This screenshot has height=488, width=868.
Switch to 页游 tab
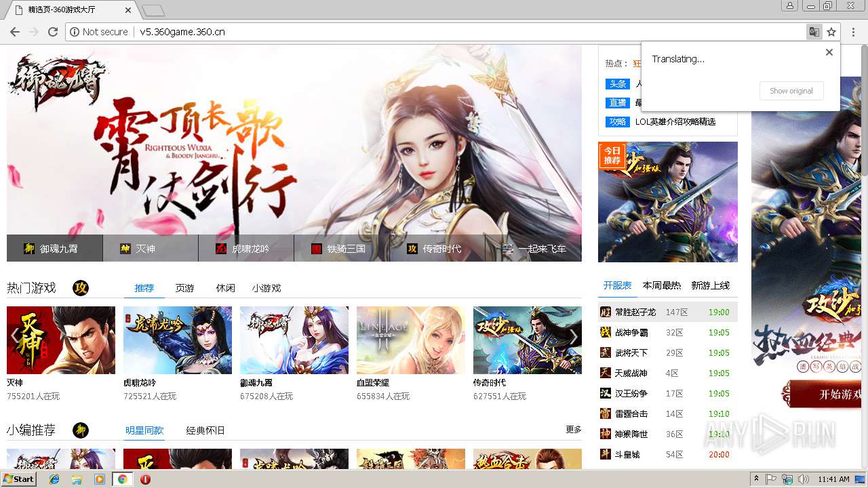click(184, 288)
